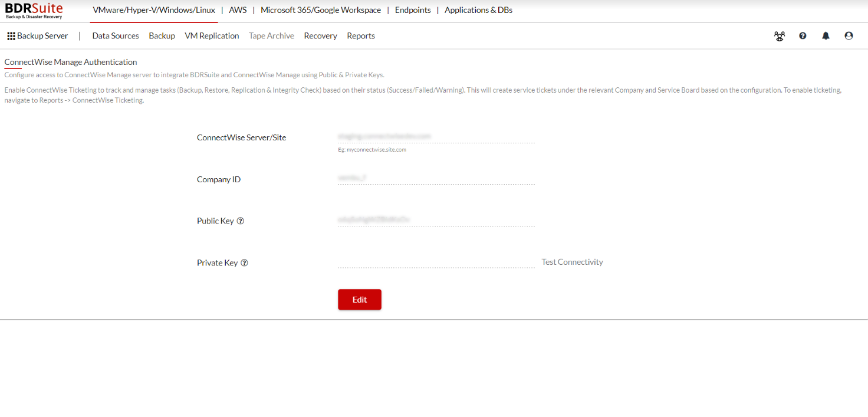This screenshot has height=417, width=868.
Task: Click the ConnectWise Server/Site label
Action: 241,137
